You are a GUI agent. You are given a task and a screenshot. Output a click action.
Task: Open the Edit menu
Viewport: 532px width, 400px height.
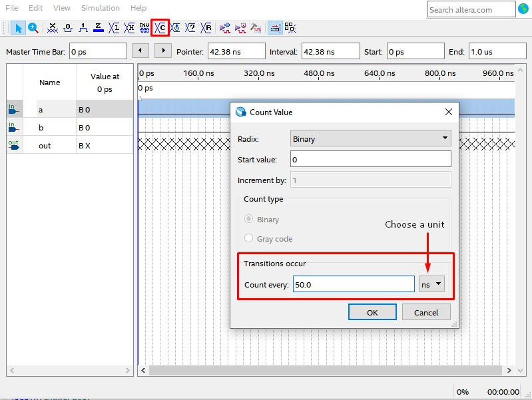(x=35, y=8)
